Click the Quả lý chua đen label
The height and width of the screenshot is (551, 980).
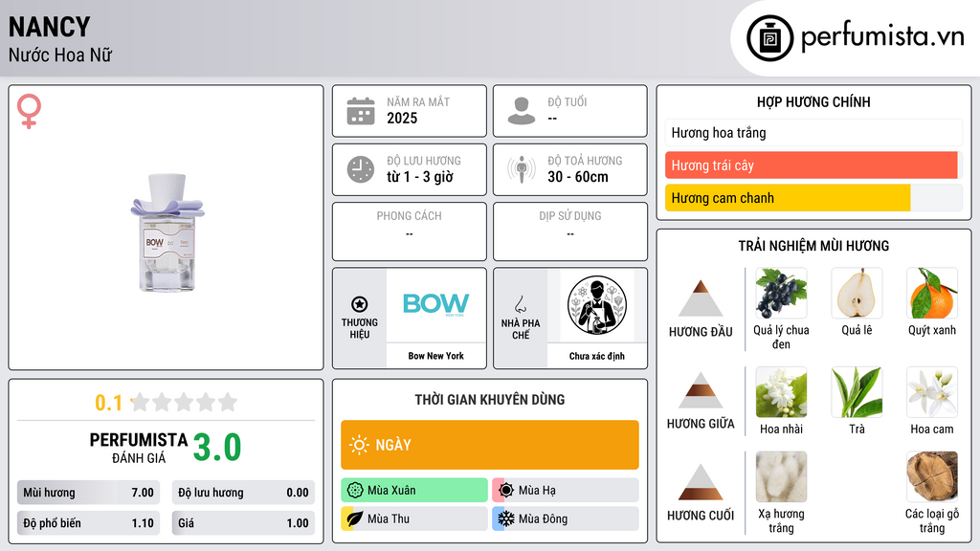pyautogui.click(x=781, y=337)
